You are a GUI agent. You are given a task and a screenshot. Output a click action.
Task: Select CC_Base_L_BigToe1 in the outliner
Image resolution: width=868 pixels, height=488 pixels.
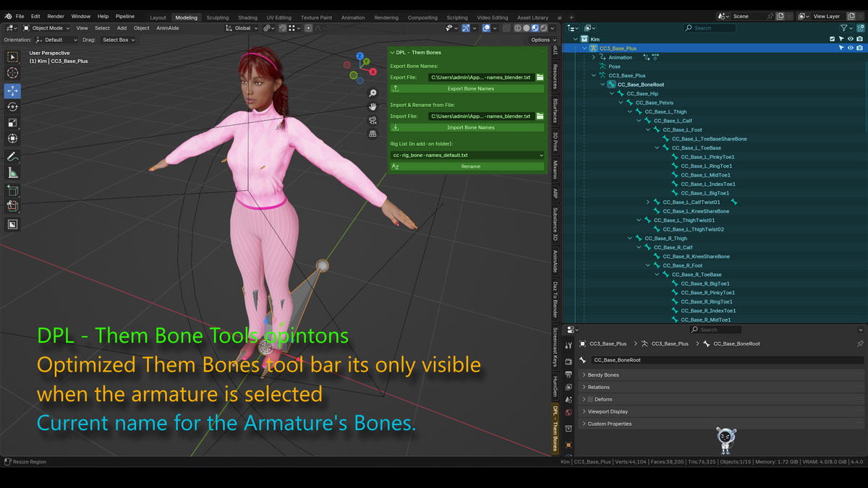(705, 193)
